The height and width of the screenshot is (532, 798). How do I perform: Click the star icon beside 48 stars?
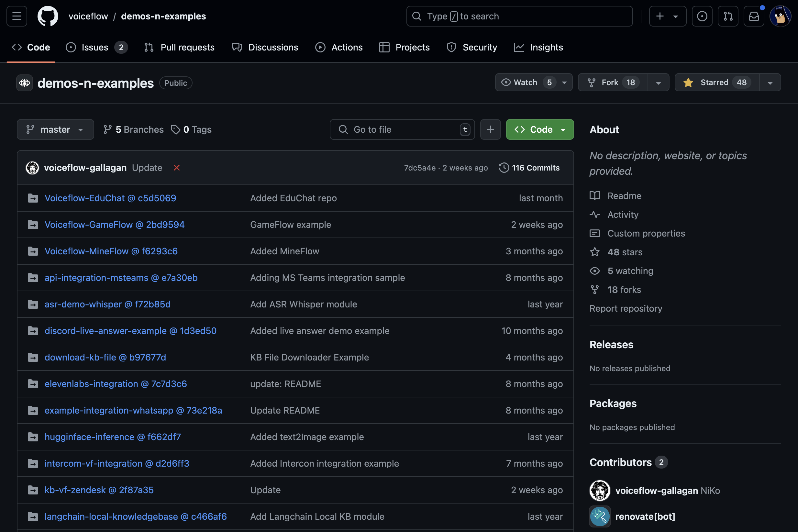coord(595,252)
